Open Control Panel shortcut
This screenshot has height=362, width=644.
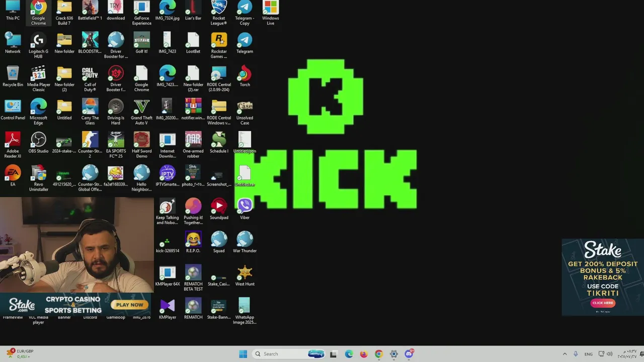point(13,110)
